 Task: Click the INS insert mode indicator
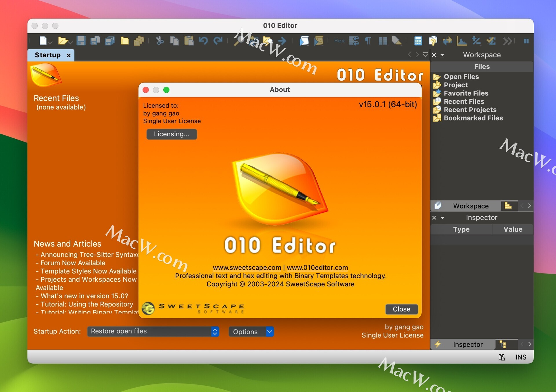coord(521,357)
